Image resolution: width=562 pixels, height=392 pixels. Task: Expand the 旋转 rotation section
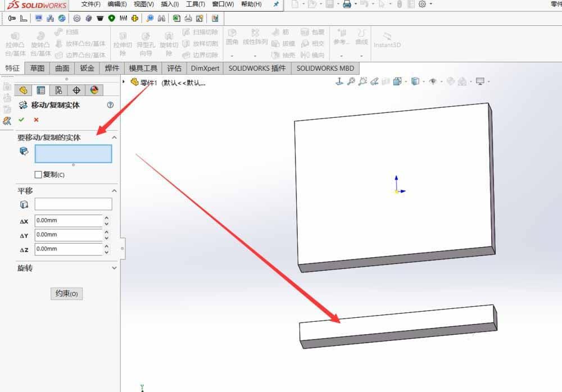point(115,268)
